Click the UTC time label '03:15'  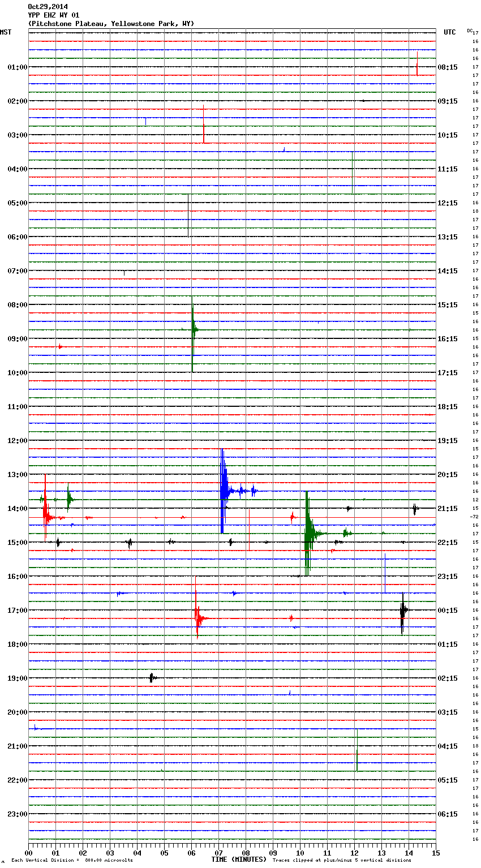(x=448, y=712)
